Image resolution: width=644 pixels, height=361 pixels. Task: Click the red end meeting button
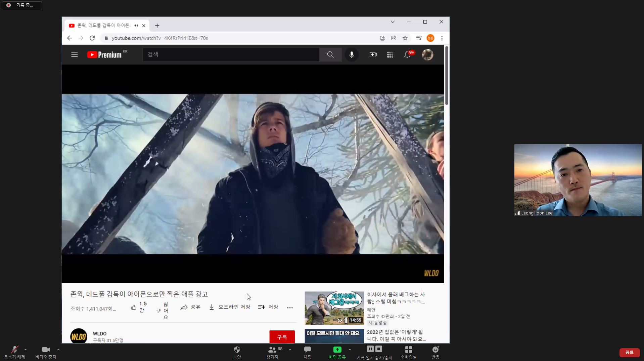629,352
